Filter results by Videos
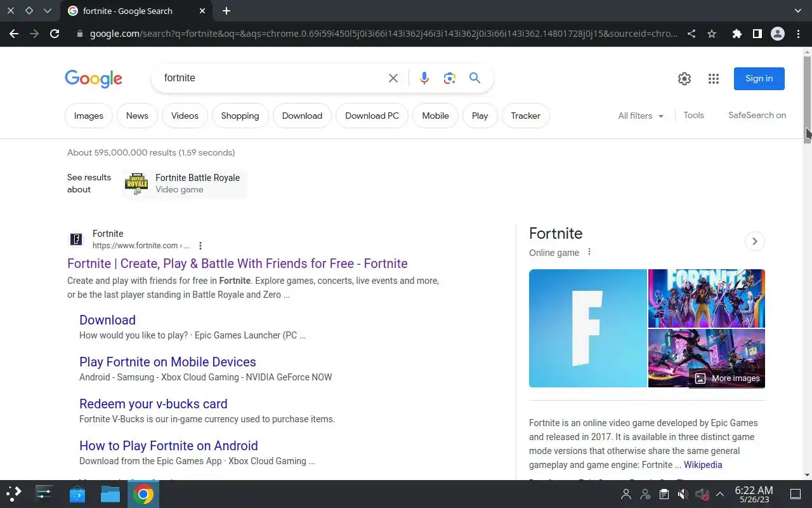Screen dimensions: 812x508 click(x=185, y=116)
